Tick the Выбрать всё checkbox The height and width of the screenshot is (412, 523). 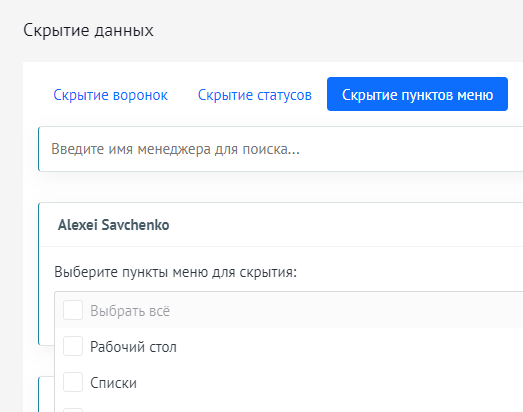[x=73, y=310]
